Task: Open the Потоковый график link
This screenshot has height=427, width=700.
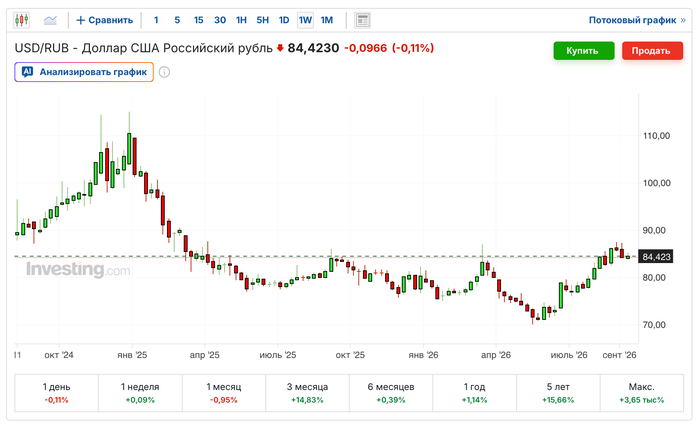Action: coord(637,20)
